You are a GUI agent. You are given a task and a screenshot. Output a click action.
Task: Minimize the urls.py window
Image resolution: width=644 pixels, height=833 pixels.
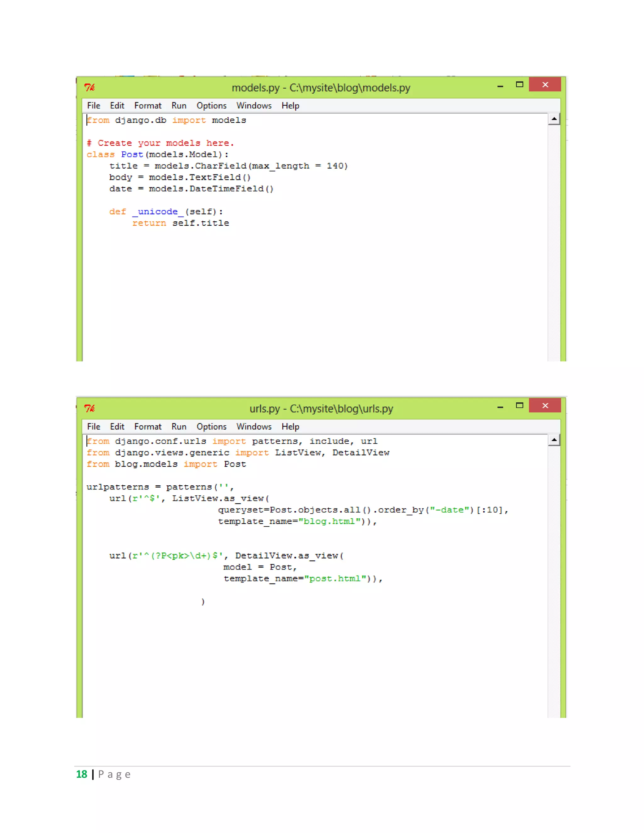pyautogui.click(x=500, y=407)
